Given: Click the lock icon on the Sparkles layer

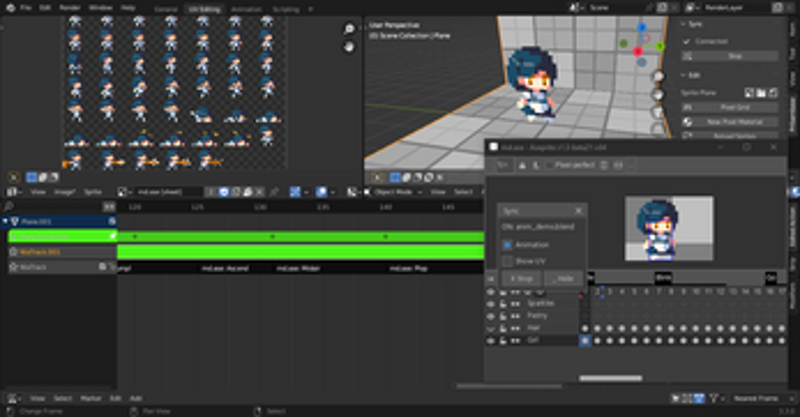Looking at the screenshot, I should (503, 304).
